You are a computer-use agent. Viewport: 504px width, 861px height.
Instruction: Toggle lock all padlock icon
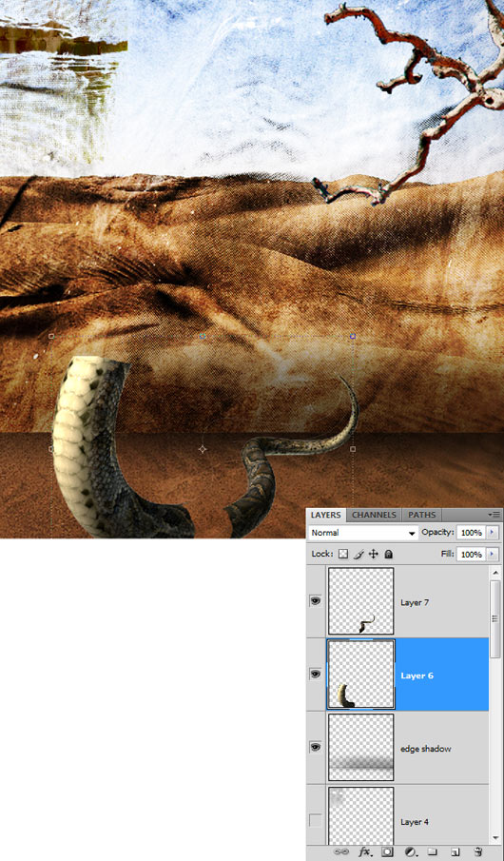pos(388,554)
